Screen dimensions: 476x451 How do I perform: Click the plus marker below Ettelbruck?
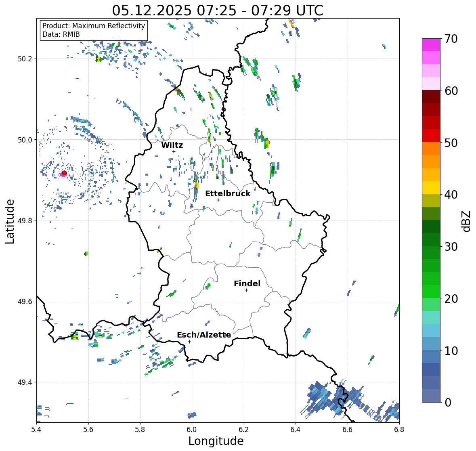coord(218,200)
